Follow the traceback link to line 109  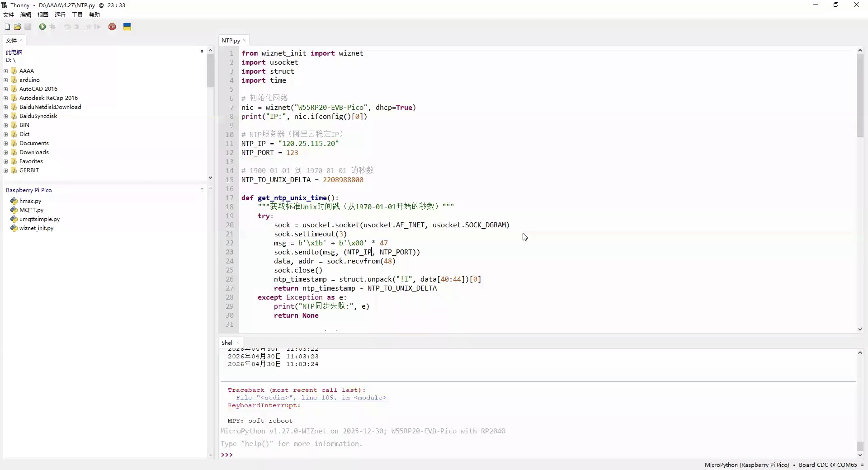coord(311,398)
